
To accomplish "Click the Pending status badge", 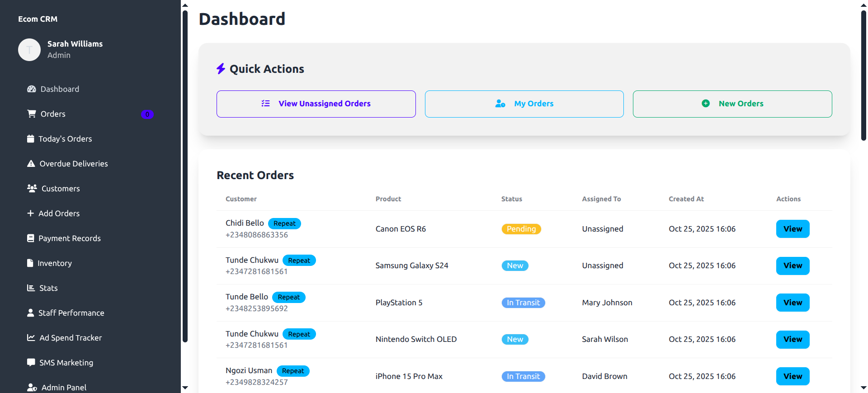I will pos(521,229).
